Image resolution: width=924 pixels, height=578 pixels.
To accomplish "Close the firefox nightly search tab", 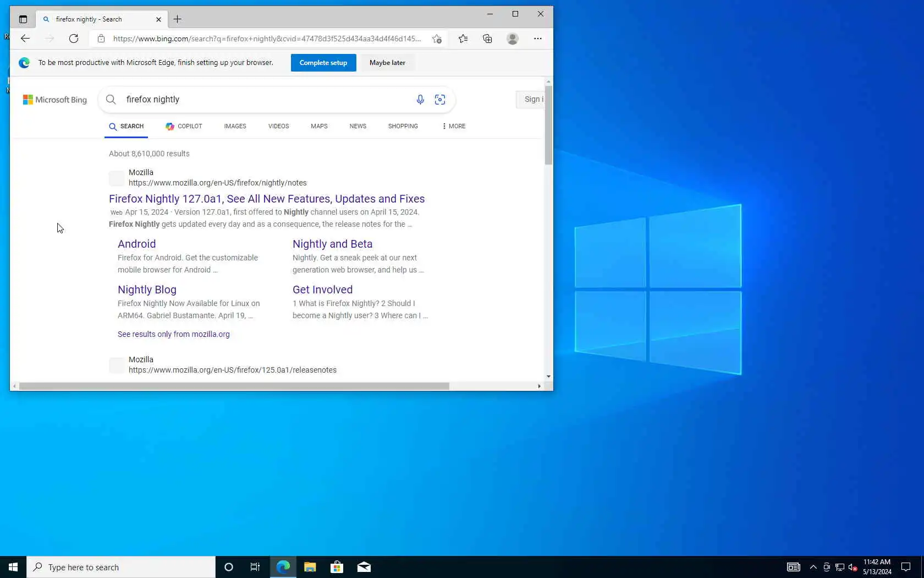I will tap(158, 19).
